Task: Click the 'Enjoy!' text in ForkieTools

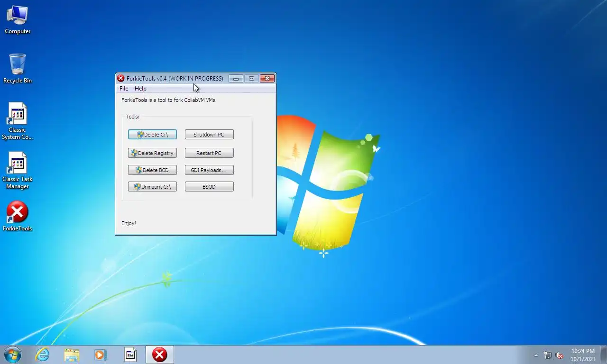Action: coord(129,223)
